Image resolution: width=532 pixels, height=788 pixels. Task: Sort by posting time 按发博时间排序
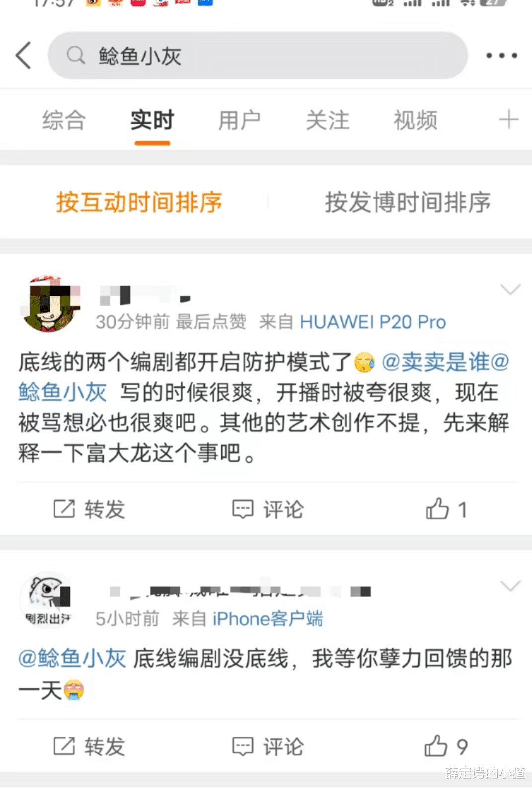click(408, 202)
